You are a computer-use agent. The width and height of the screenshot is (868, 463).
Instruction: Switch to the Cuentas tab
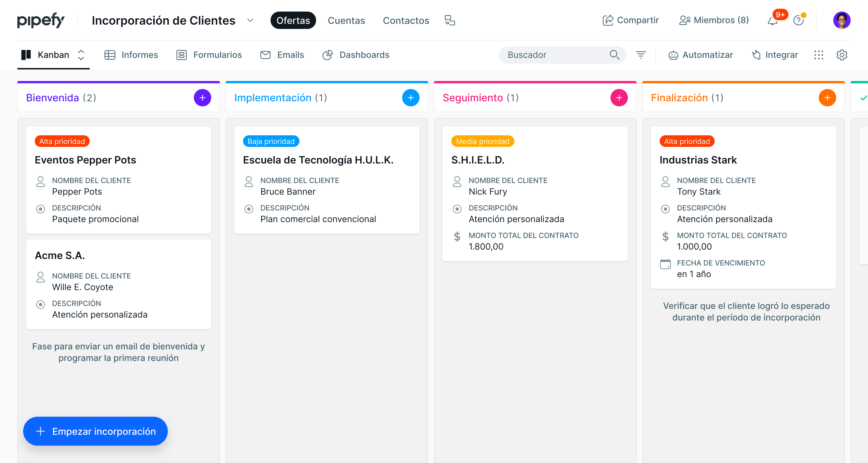click(x=346, y=20)
